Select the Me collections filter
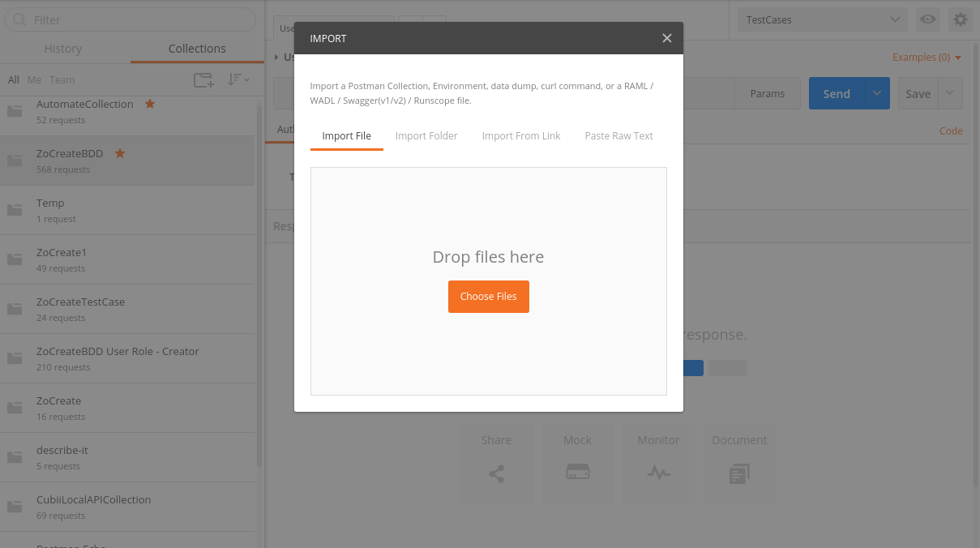 34,79
